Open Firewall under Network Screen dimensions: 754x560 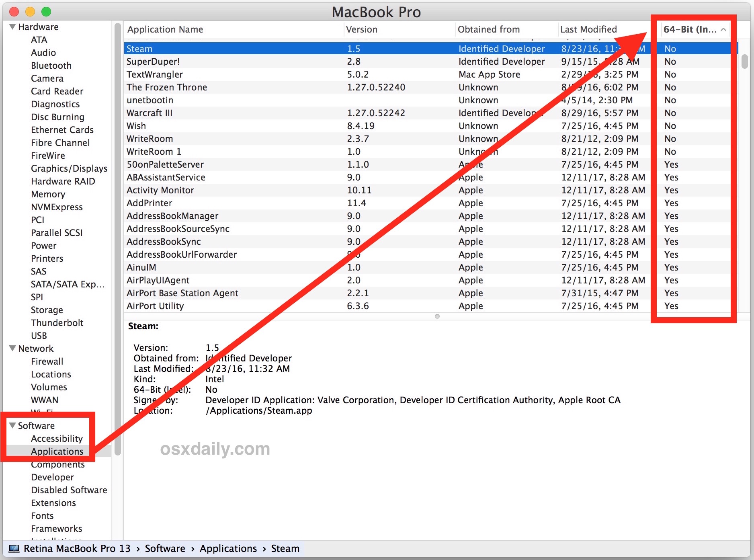(x=47, y=361)
